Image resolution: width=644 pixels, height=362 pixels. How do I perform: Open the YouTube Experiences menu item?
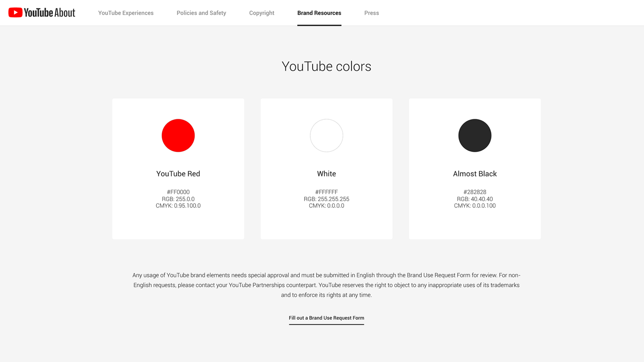tap(126, 13)
